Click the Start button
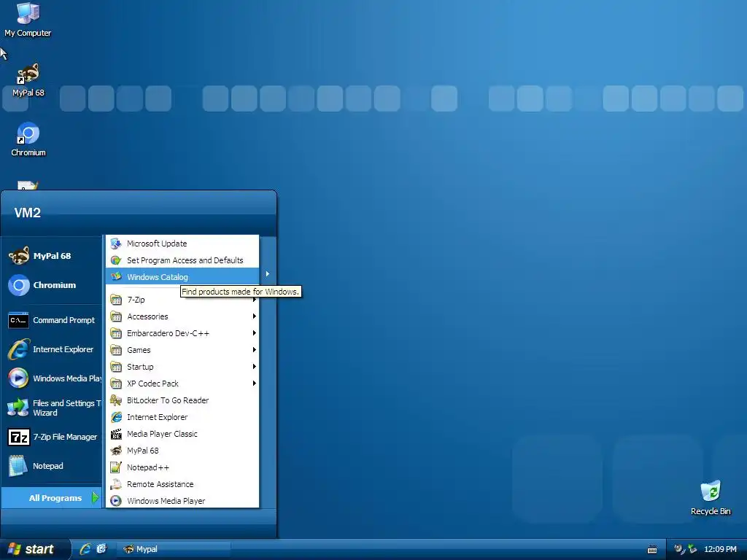Image resolution: width=747 pixels, height=560 pixels. coord(34,549)
